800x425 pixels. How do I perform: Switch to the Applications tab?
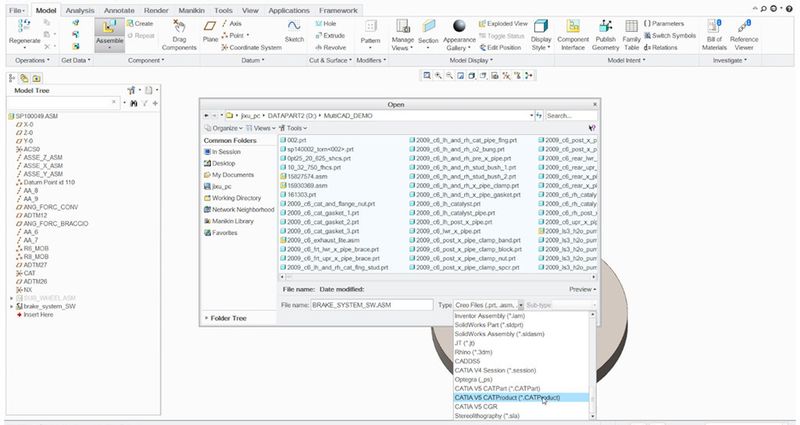pyautogui.click(x=289, y=10)
